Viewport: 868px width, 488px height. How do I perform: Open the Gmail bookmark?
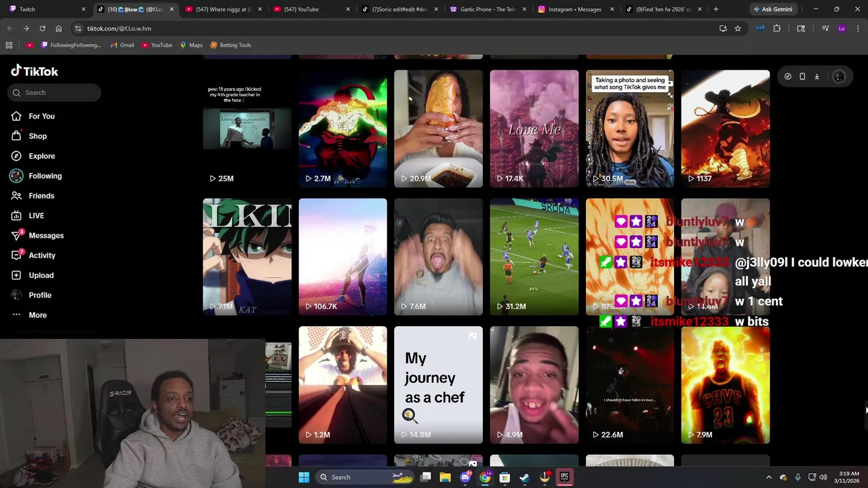coord(122,45)
